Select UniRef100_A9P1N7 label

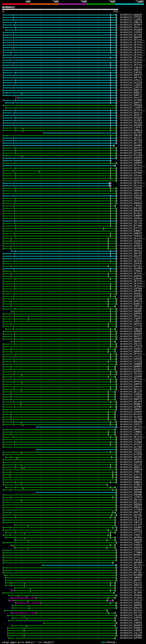pyautogui.click(x=131, y=135)
